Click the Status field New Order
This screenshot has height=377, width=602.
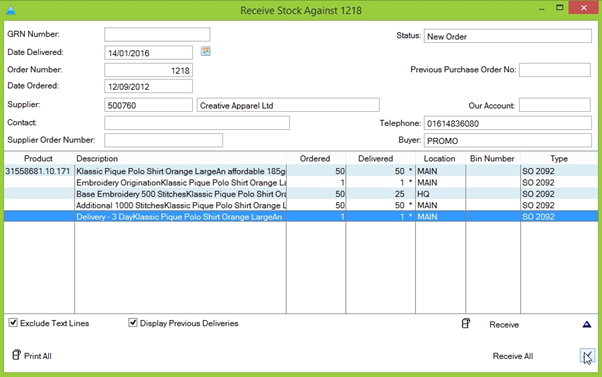click(x=508, y=36)
